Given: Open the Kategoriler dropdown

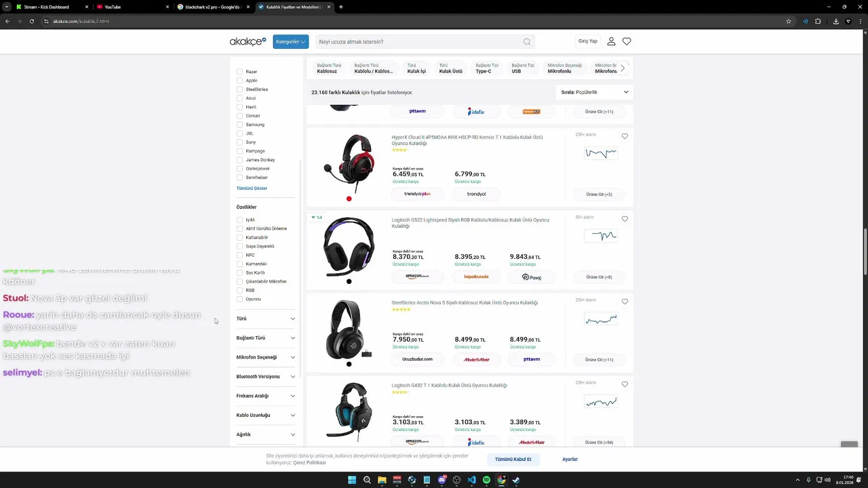Looking at the screenshot, I should point(291,41).
